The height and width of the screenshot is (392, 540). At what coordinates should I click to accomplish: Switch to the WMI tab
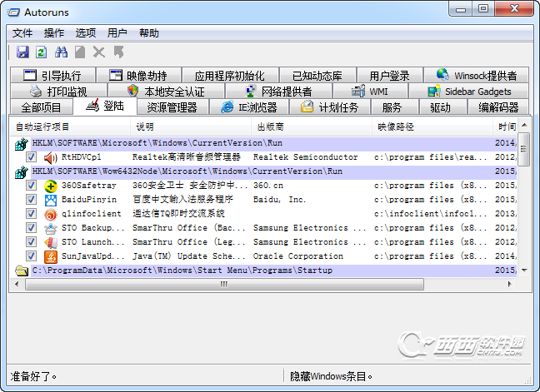370,92
